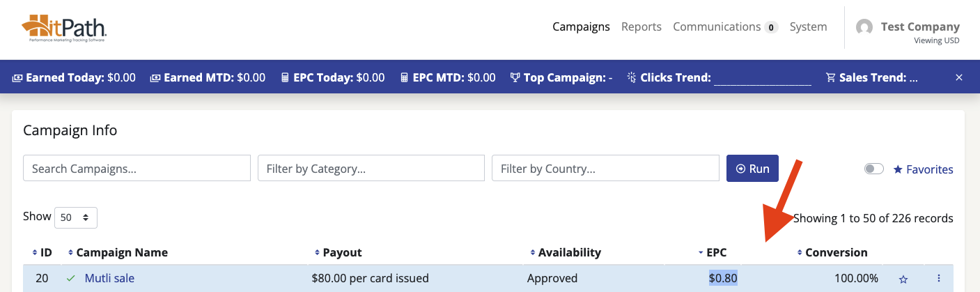980x292 pixels.
Task: Open the user profile avatar icon
Action: point(864,28)
